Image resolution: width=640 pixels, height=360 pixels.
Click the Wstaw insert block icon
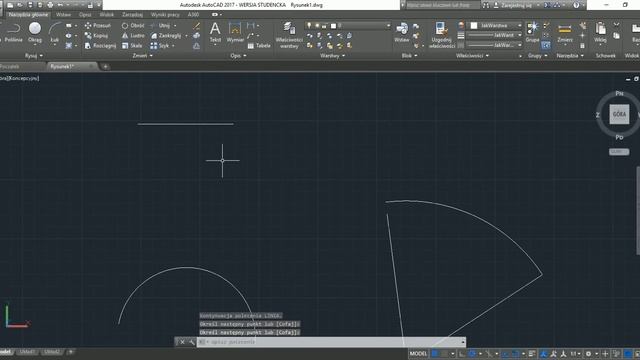tap(402, 33)
